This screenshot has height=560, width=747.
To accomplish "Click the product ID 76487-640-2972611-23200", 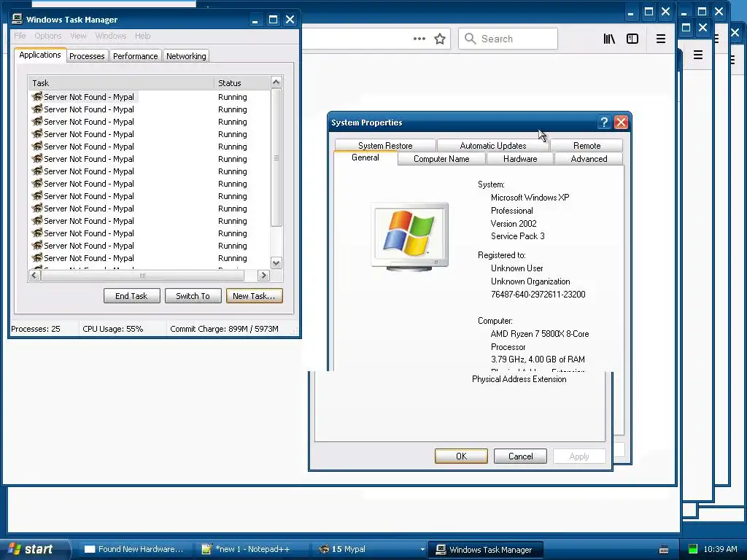I will [x=538, y=295].
